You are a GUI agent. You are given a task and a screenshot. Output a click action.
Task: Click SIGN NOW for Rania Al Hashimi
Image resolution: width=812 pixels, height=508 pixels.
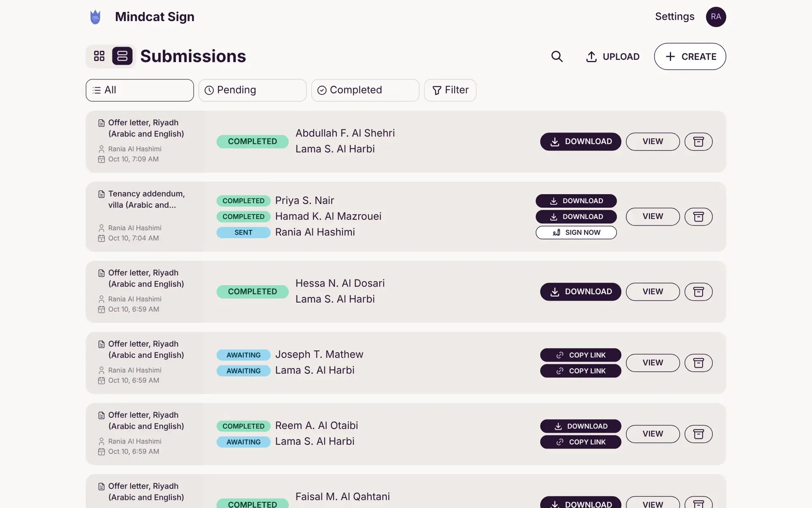[x=576, y=232]
